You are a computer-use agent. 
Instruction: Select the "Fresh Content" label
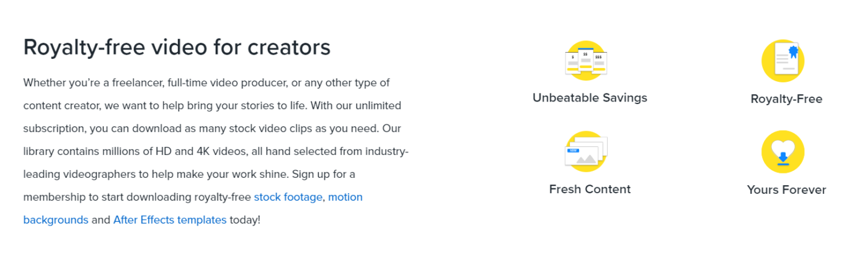[590, 189]
